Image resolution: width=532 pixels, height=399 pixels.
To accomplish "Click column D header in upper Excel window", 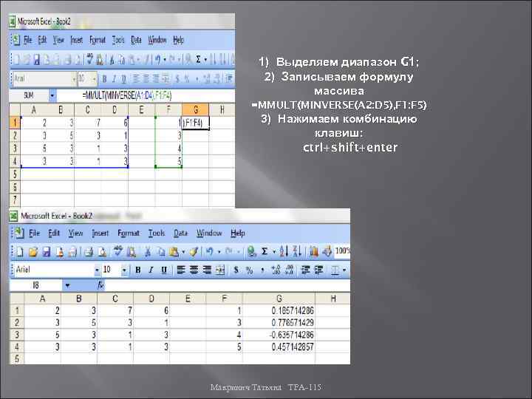I will (115, 109).
